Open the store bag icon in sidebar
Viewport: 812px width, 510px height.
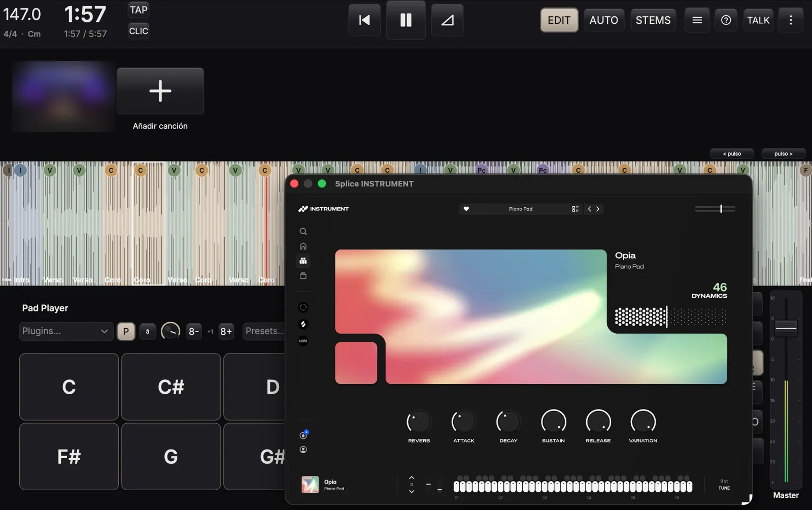click(x=303, y=276)
